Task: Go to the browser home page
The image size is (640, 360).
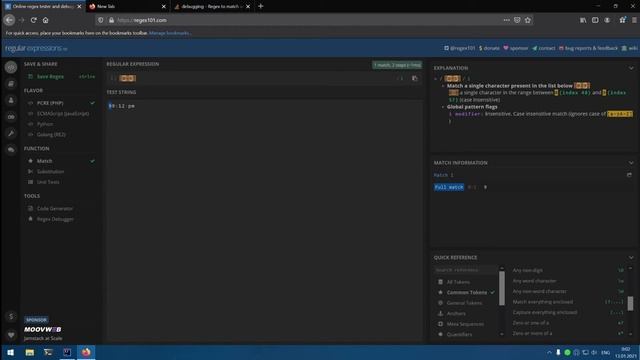Action: point(46,20)
